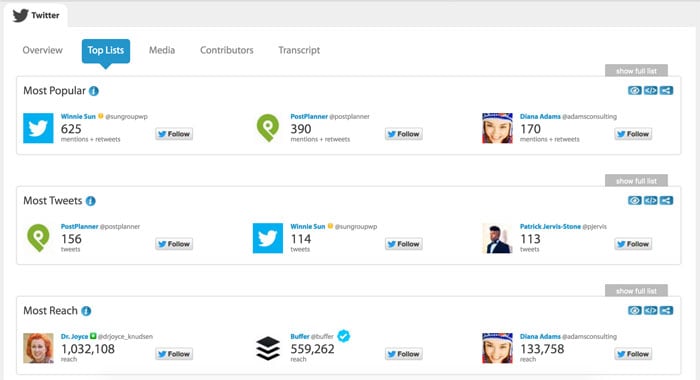This screenshot has width=700, height=380.
Task: Click the embed code icon in Most Reach
Action: pyautogui.click(x=650, y=310)
